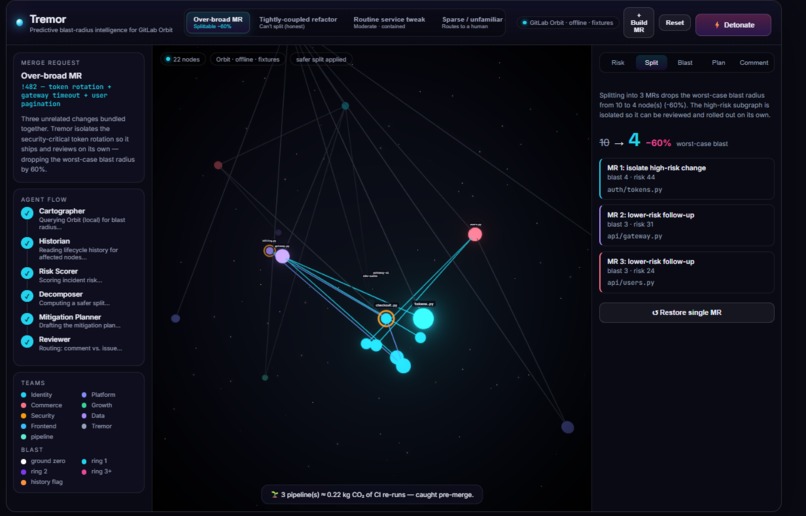Screen dimensions: 806x516
Task: Click the GitLab Orbit offline fixtures badge
Action: pyautogui.click(x=568, y=23)
